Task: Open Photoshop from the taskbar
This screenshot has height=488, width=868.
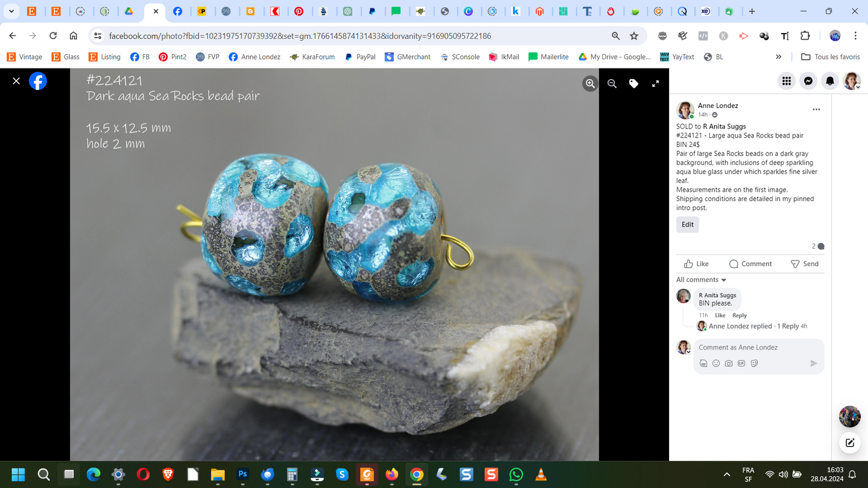Action: click(x=243, y=475)
